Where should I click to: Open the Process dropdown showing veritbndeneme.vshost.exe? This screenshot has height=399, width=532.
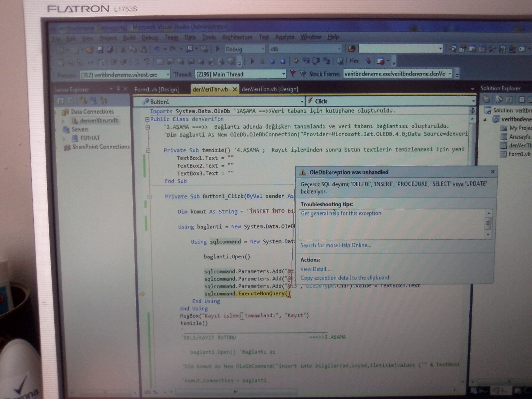pyautogui.click(x=125, y=75)
